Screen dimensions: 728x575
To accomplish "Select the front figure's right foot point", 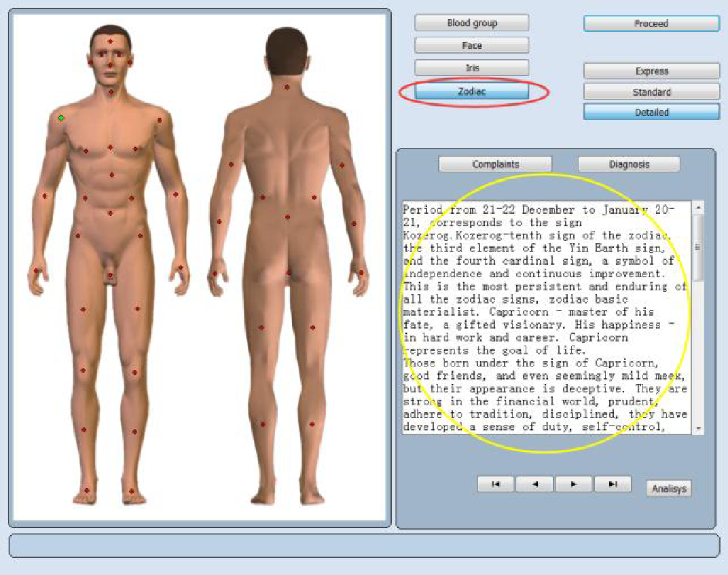I will coord(87,490).
